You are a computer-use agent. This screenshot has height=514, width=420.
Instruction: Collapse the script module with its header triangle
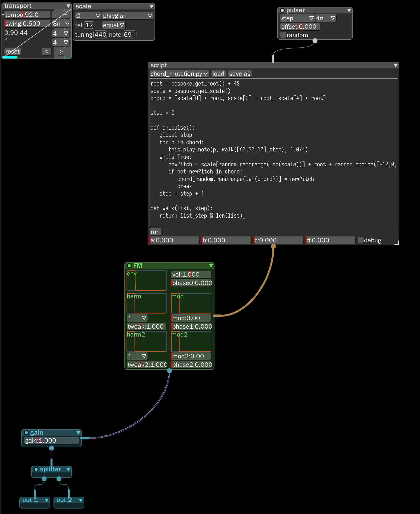click(x=395, y=65)
